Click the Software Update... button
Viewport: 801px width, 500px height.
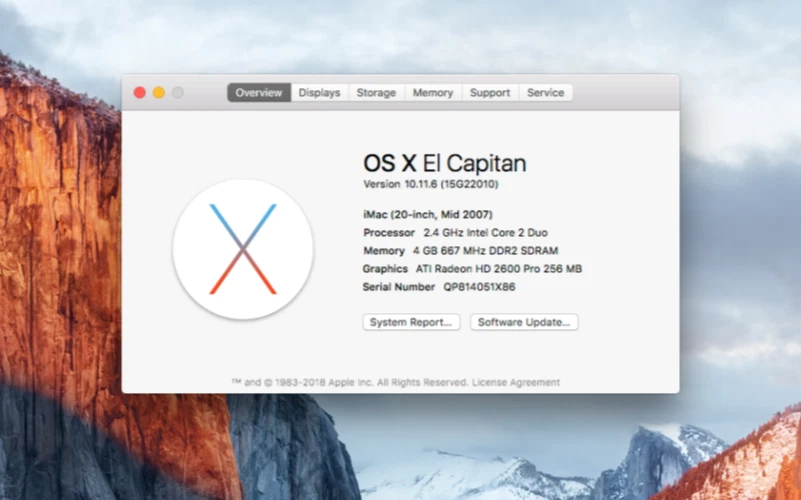click(x=524, y=322)
